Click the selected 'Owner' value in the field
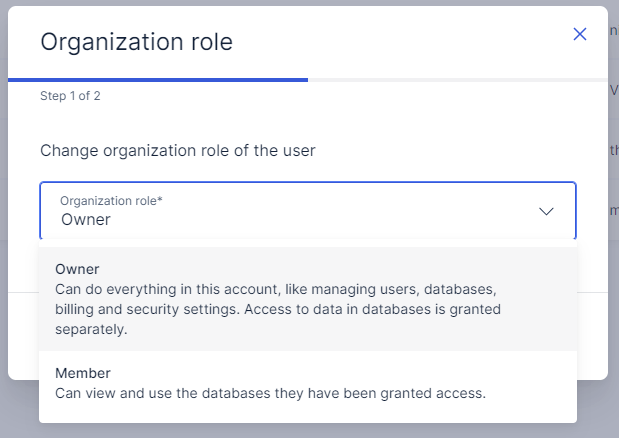This screenshot has height=438, width=619. click(x=86, y=219)
